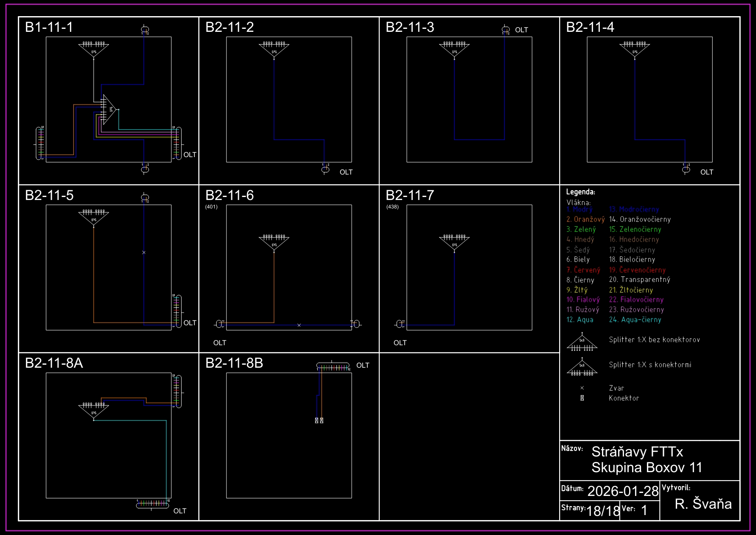Click the '(401)' label under B2-11-6
The width and height of the screenshot is (756, 535).
click(211, 207)
